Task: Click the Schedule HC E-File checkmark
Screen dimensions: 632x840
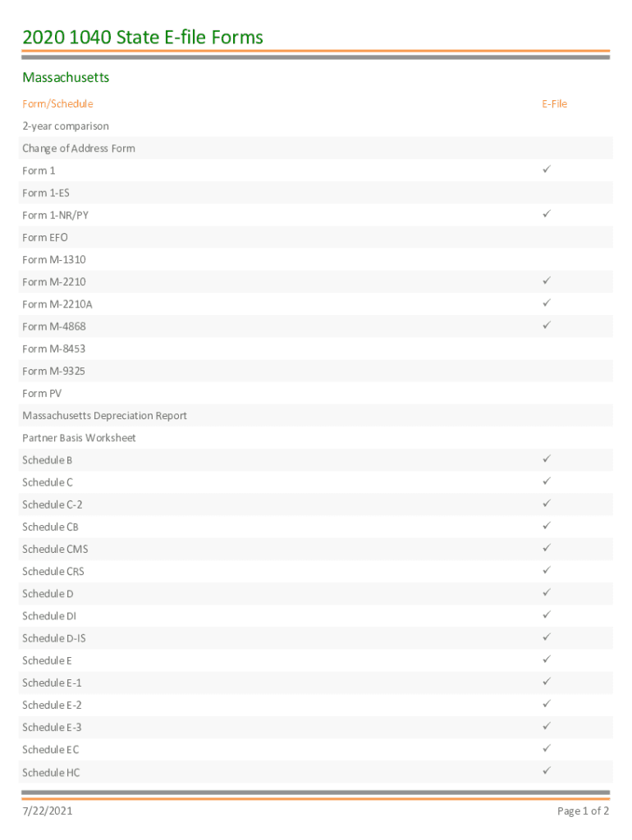Action: tap(547, 771)
